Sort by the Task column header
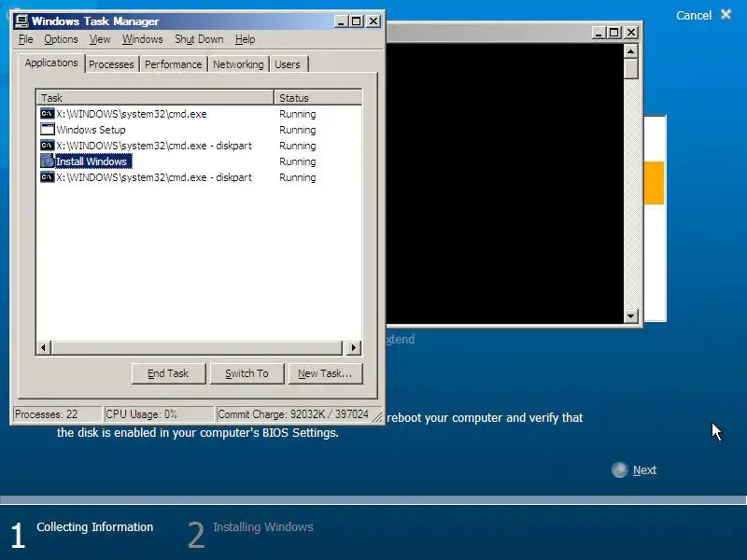Viewport: 747px width, 560px height. (x=155, y=98)
